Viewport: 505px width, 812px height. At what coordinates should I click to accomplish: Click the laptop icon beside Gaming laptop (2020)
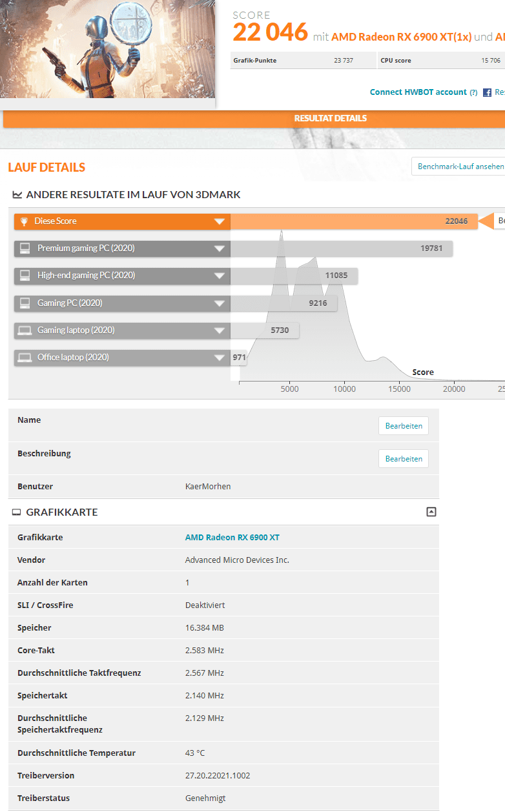(x=25, y=330)
